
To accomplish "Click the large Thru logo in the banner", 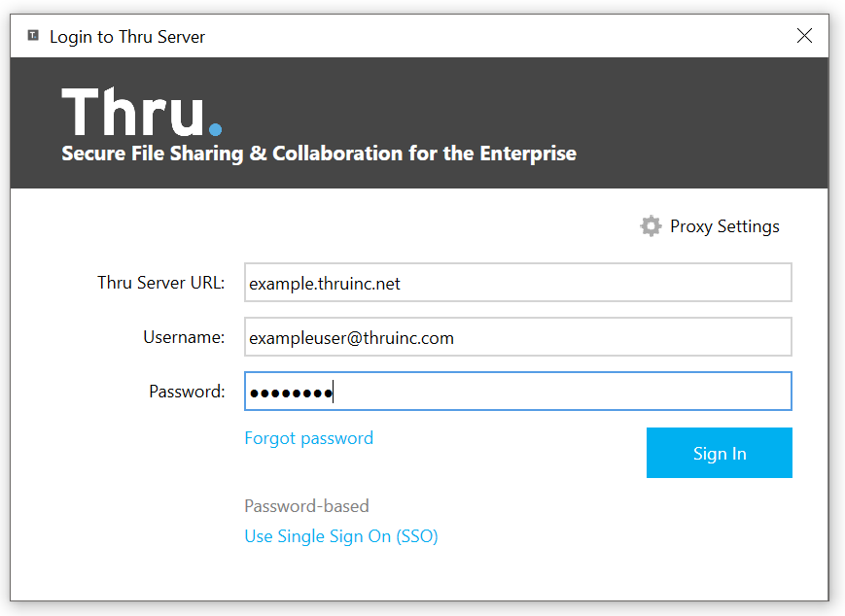I will pyautogui.click(x=142, y=112).
